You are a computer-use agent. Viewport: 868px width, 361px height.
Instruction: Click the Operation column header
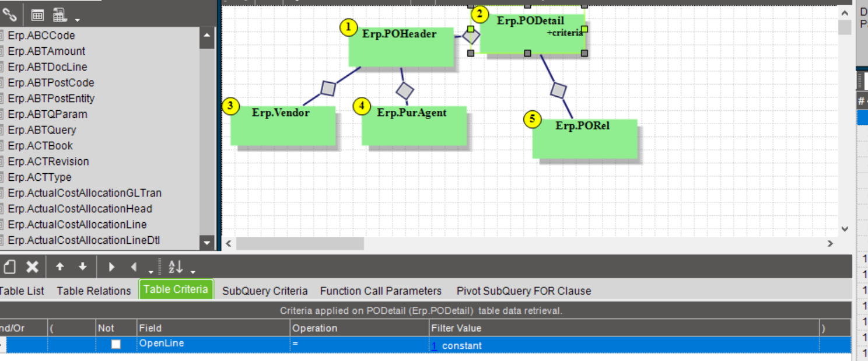(x=359, y=328)
